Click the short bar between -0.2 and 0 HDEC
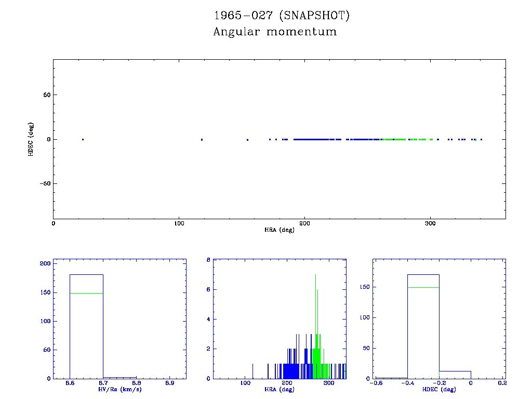The height and width of the screenshot is (399, 532). 455,375
